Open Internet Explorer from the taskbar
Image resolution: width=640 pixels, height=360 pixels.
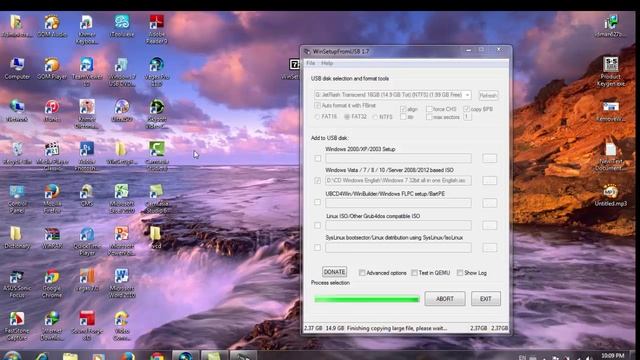[x=42, y=356]
